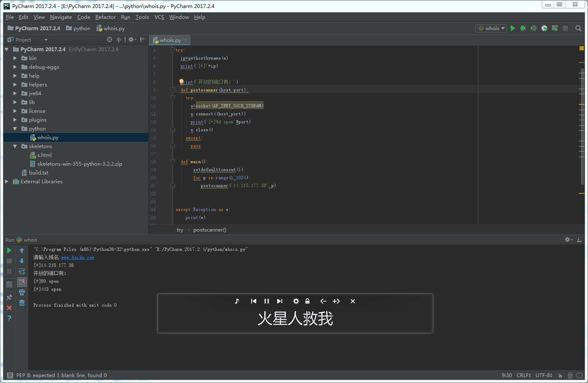The image size is (588, 383).
Task: Hide the Run tool window
Action: (x=579, y=240)
